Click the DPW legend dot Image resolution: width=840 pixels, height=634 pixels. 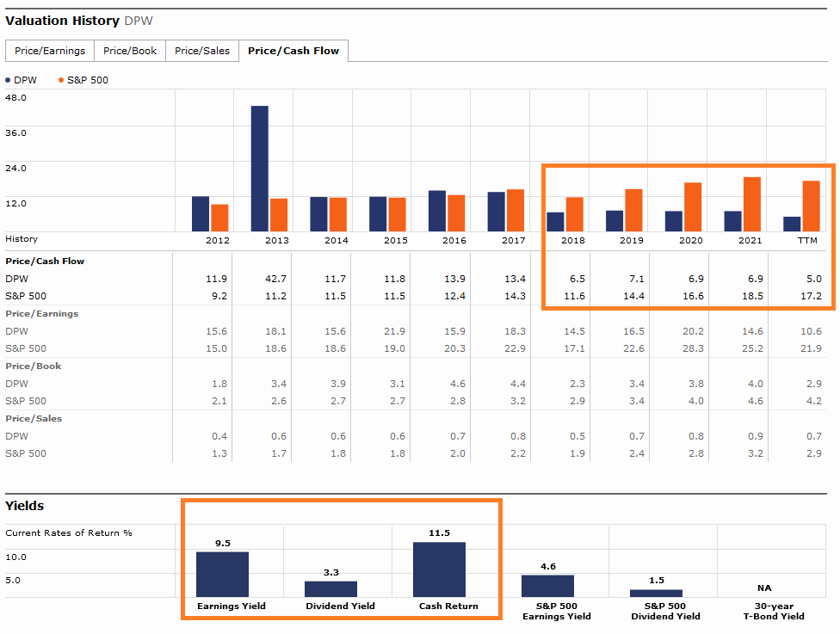[8, 80]
